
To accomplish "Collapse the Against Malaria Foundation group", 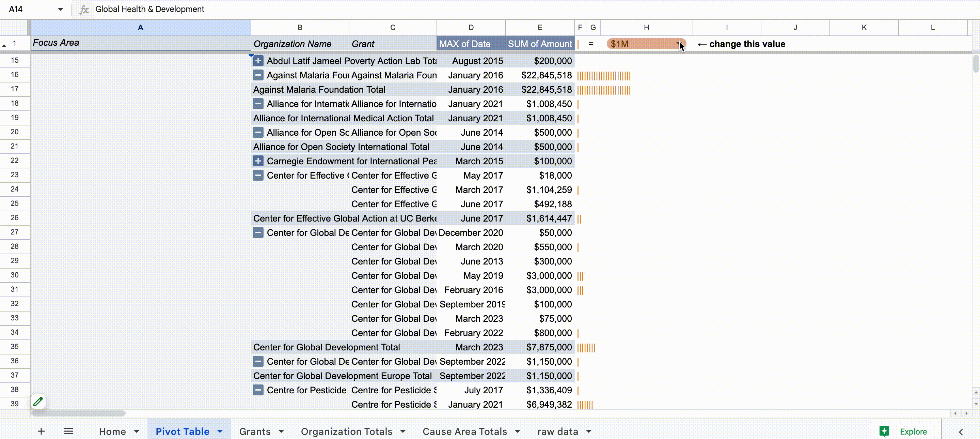I will 258,75.
